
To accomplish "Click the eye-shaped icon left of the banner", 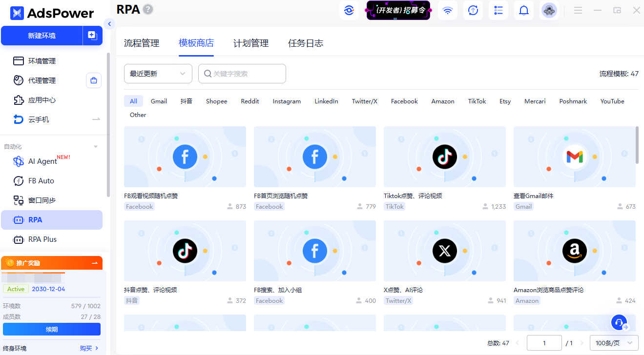I will (x=349, y=10).
